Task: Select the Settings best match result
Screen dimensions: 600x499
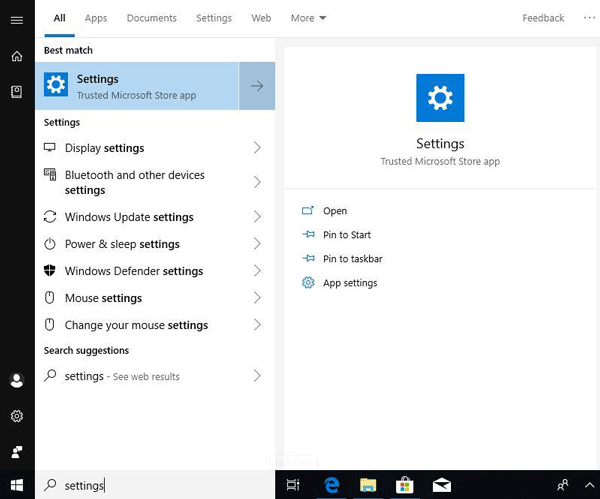Action: pyautogui.click(x=137, y=86)
